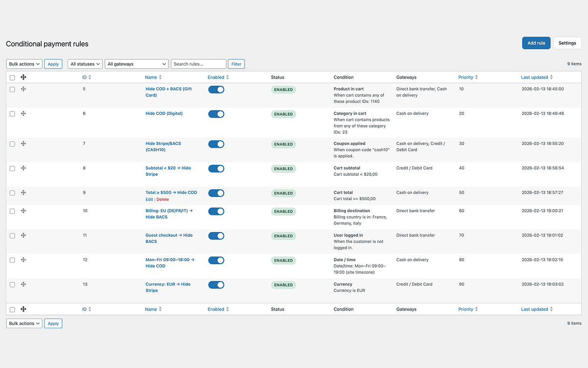Open the Bulk actions dropdown

tap(24, 63)
